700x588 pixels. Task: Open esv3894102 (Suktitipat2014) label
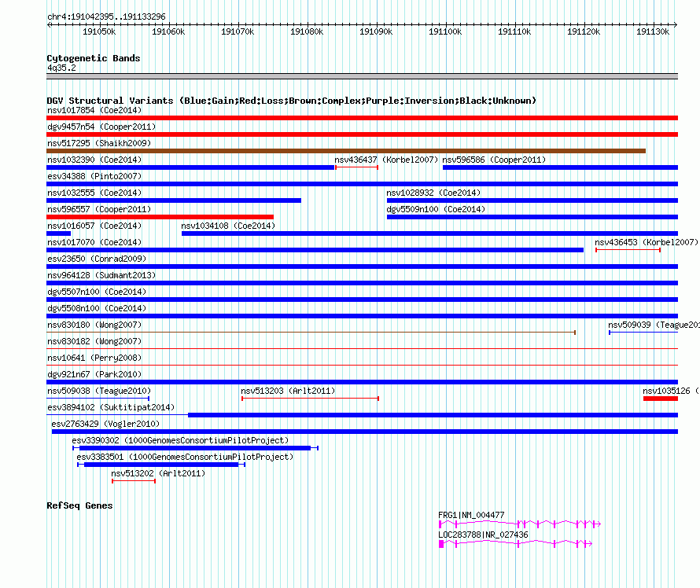111,407
